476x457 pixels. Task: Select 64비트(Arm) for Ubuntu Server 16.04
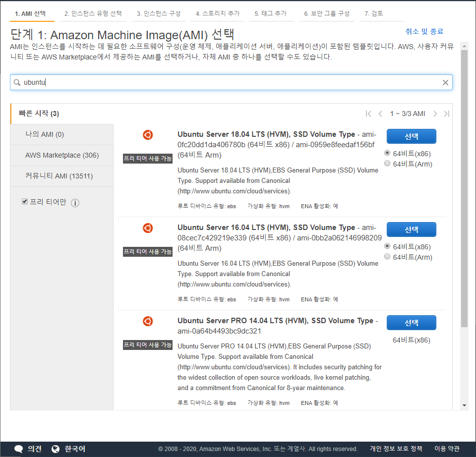coord(387,256)
